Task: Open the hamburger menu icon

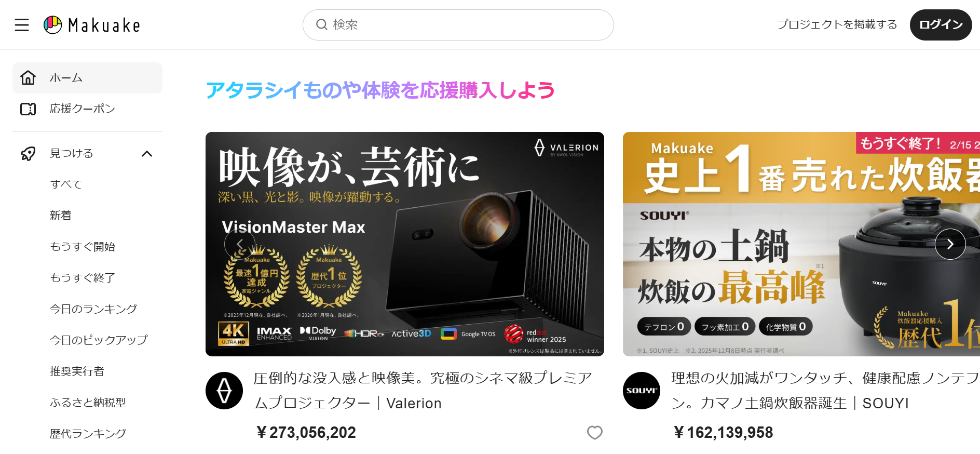Action: click(22, 25)
